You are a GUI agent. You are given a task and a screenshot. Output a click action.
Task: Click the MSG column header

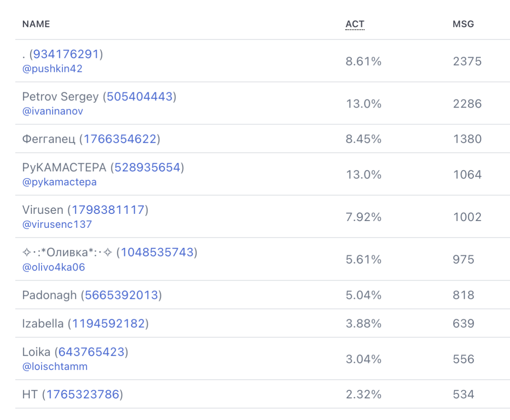[x=463, y=24]
